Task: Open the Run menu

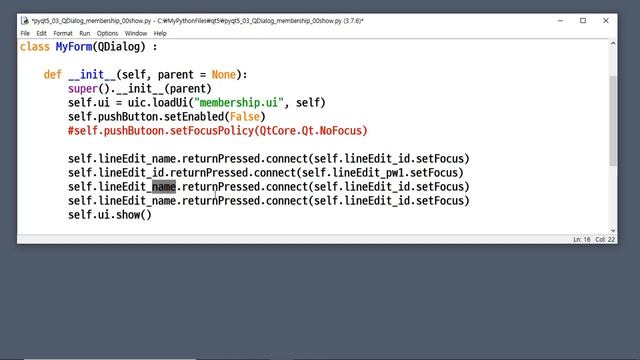Action: pos(84,33)
